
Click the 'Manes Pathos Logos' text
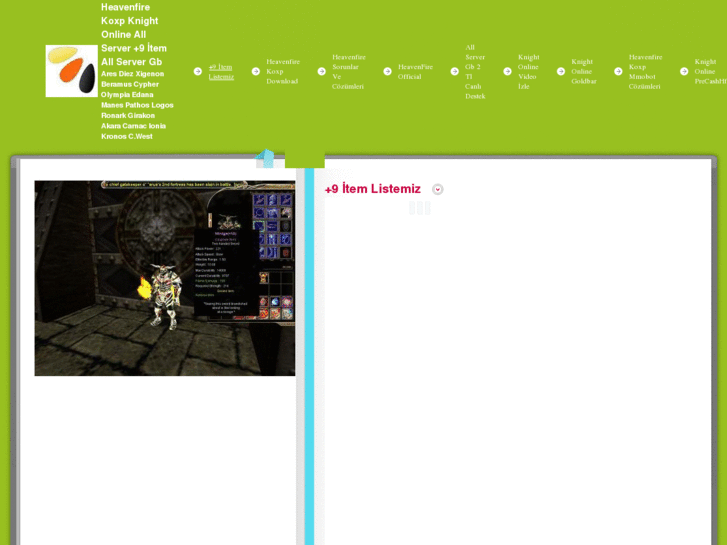coord(137,105)
